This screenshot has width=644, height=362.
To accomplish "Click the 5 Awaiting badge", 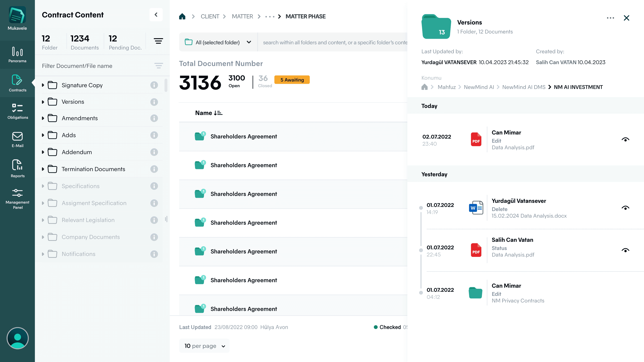I will pos(292,80).
